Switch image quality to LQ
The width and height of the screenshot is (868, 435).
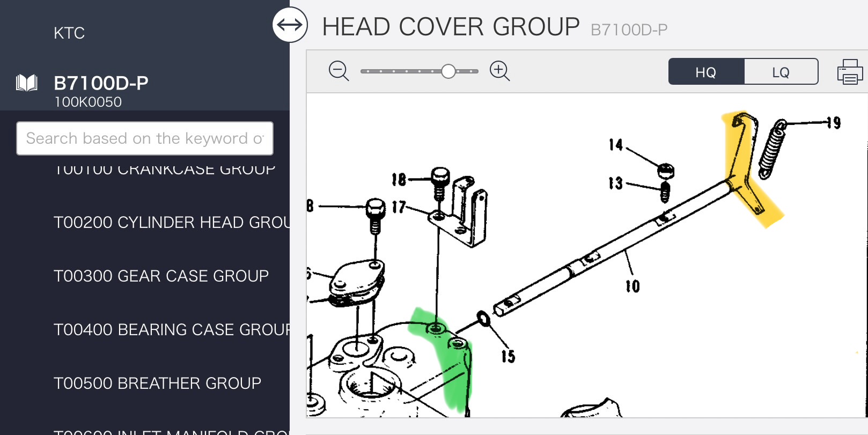781,72
